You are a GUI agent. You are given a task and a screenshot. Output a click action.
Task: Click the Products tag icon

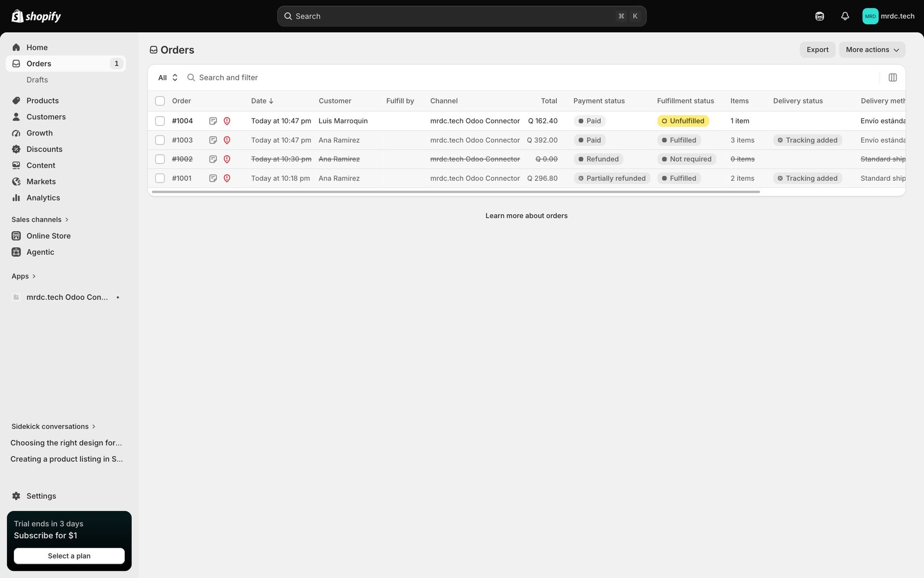click(16, 101)
